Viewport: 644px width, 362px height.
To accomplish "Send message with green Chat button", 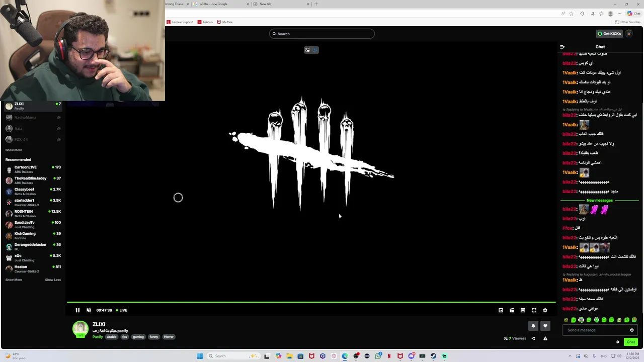I will pos(630,342).
